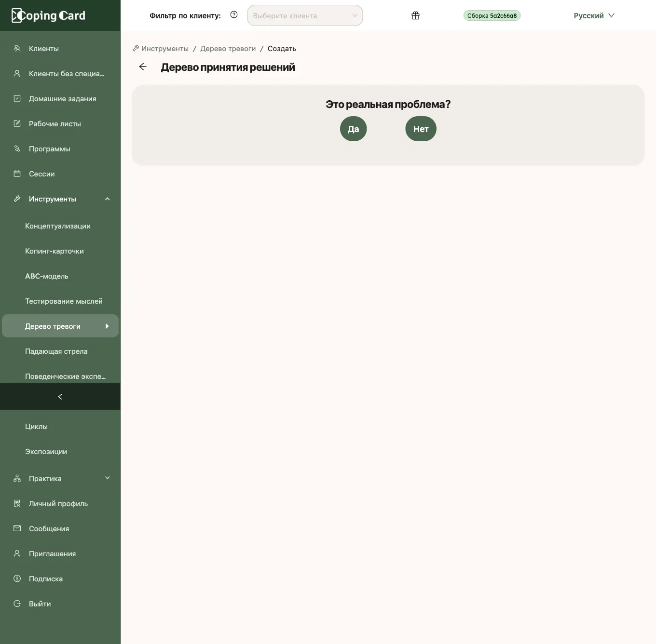Click the Приглашения person icon
This screenshot has width=656, height=644.
pyautogui.click(x=17, y=553)
